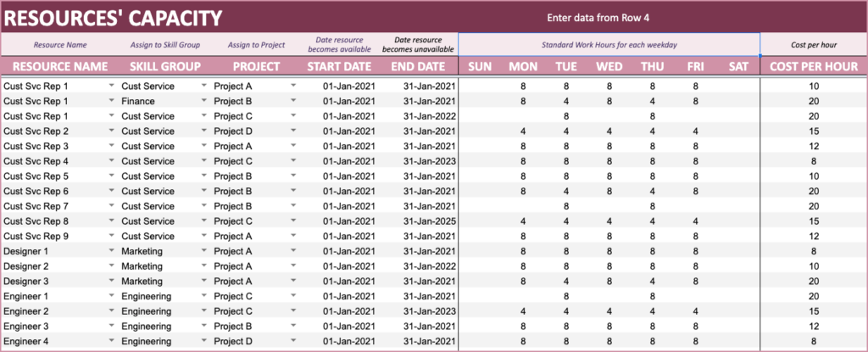
Task: Select the RESOURCE NAME column header
Action: 60,66
